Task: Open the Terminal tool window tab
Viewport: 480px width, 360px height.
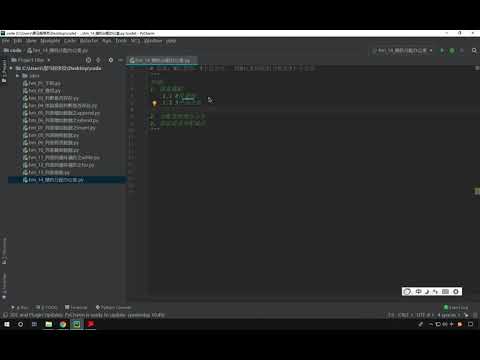Action: click(x=76, y=307)
